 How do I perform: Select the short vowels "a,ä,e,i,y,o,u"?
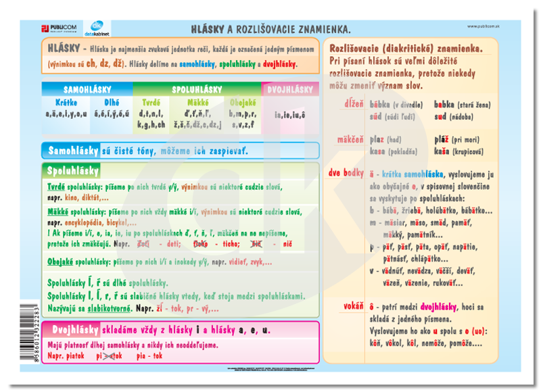[66, 114]
